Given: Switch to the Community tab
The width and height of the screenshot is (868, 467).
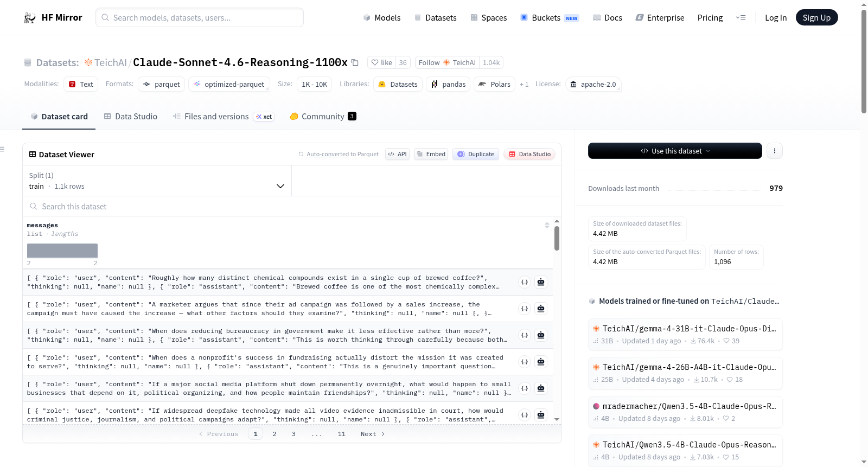Looking at the screenshot, I should pos(323,116).
